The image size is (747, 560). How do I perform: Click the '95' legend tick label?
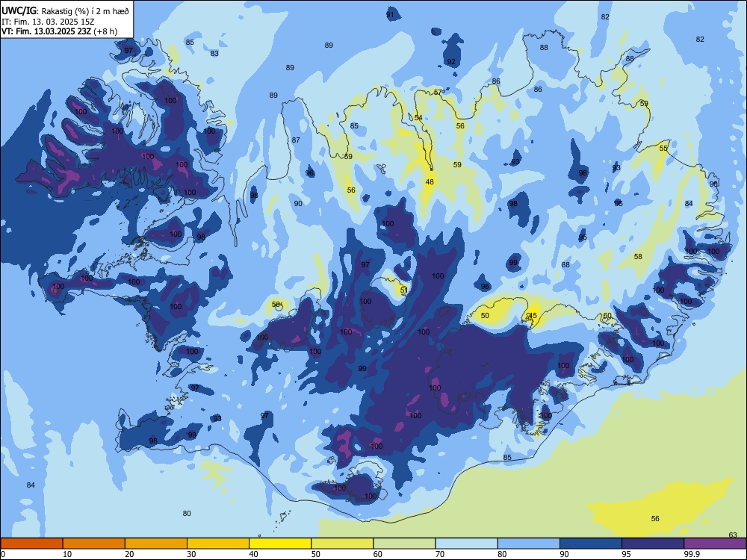pos(627,554)
